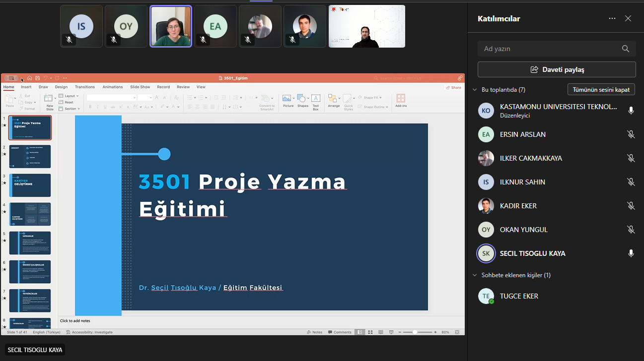Toggle Secil Tisoglu Kaya's microphone icon
Screen dimensions: 644x361
pyautogui.click(x=631, y=253)
